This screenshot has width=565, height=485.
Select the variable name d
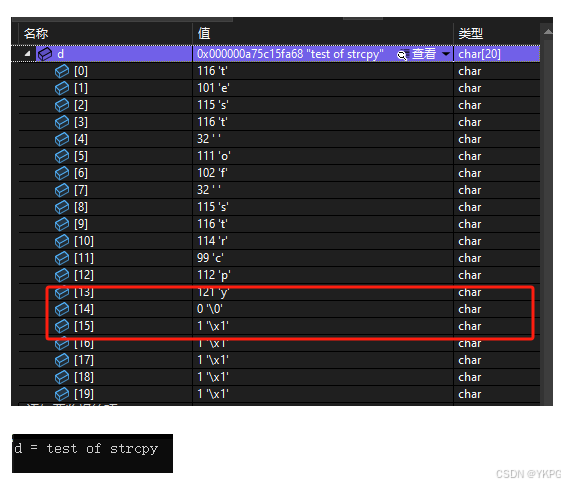click(61, 54)
